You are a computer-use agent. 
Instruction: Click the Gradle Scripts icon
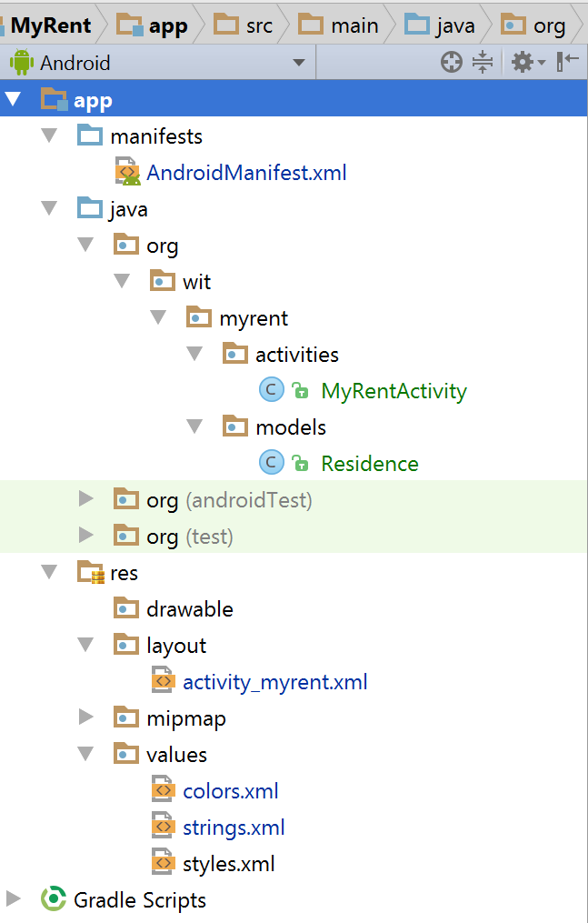coord(54,900)
